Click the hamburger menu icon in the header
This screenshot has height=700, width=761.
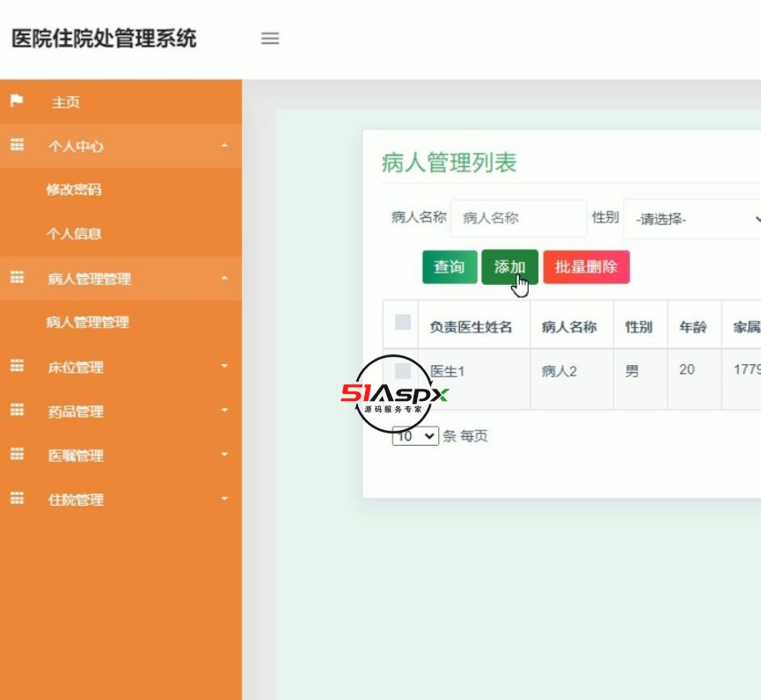tap(271, 39)
